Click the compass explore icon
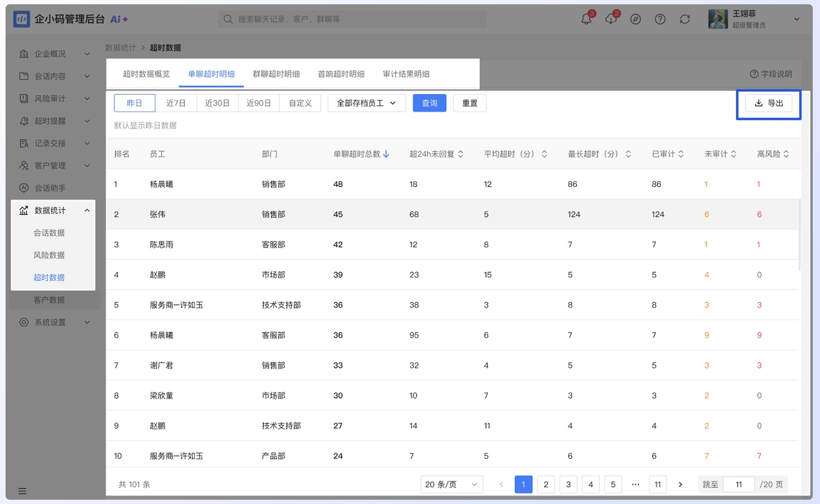Image resolution: width=820 pixels, height=504 pixels. click(x=635, y=19)
